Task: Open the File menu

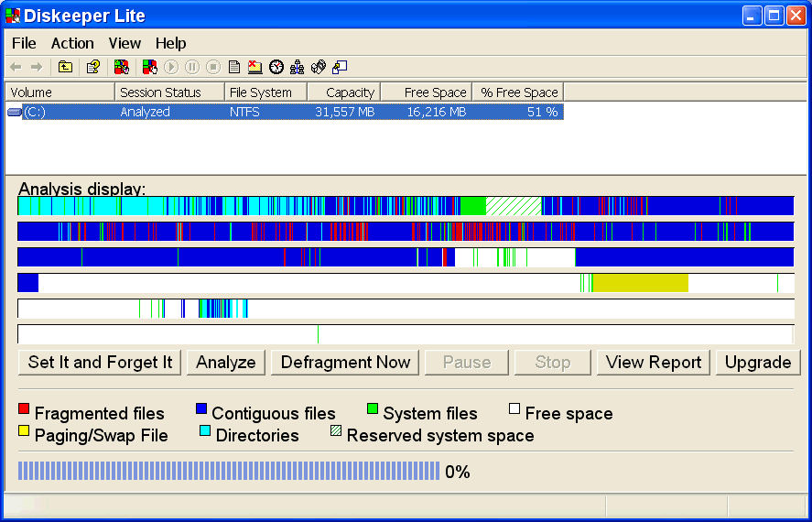Action: [x=24, y=43]
